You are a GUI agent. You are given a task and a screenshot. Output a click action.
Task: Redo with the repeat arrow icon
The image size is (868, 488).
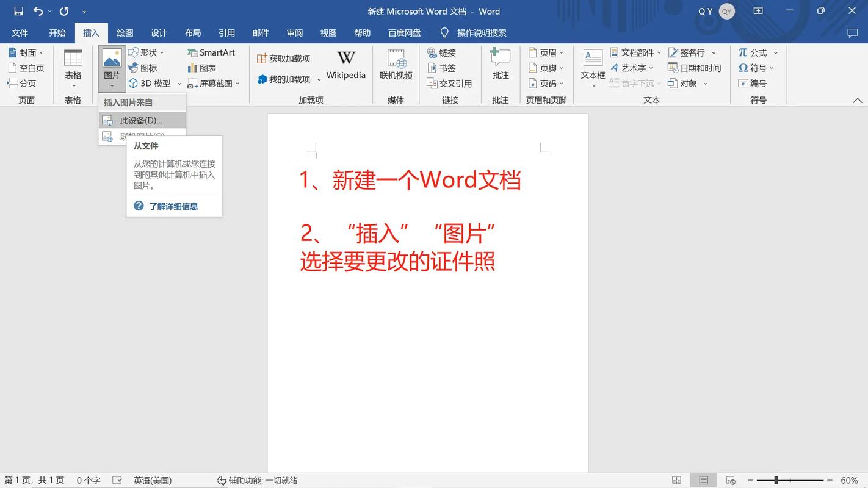[x=64, y=11]
